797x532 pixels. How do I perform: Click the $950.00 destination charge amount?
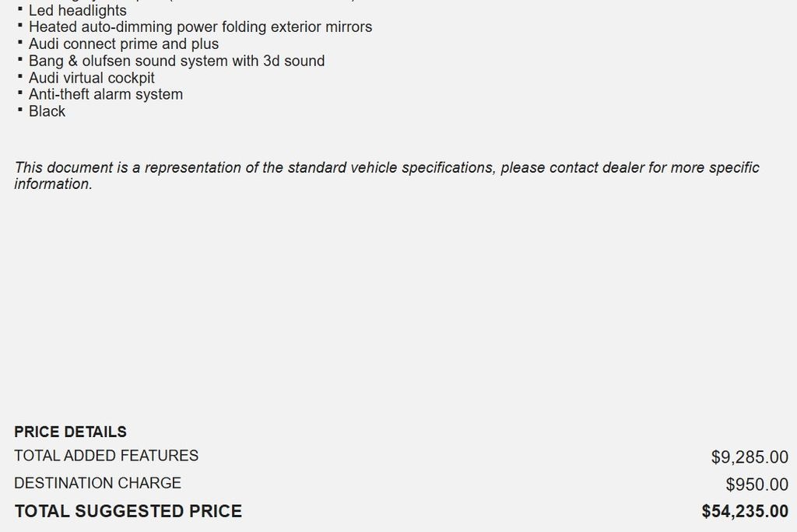tap(757, 485)
